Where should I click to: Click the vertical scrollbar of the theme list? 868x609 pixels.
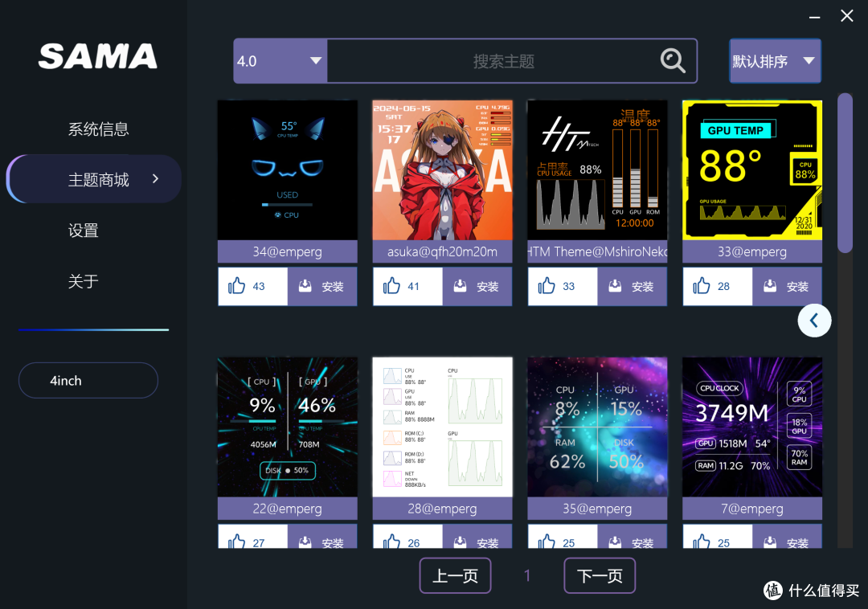pyautogui.click(x=845, y=173)
